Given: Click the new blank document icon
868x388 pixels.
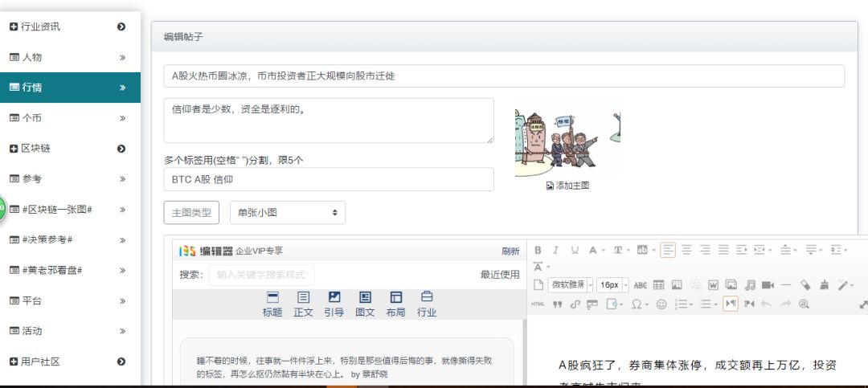Looking at the screenshot, I should [538, 285].
